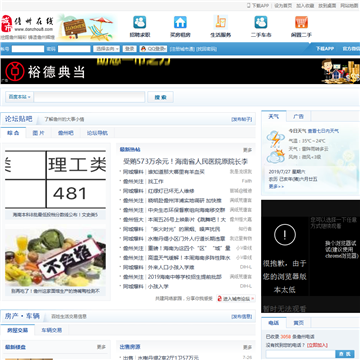Click 发布信息 in the 房产·车辆 header
This screenshot has width=360, height=360.
242,316
